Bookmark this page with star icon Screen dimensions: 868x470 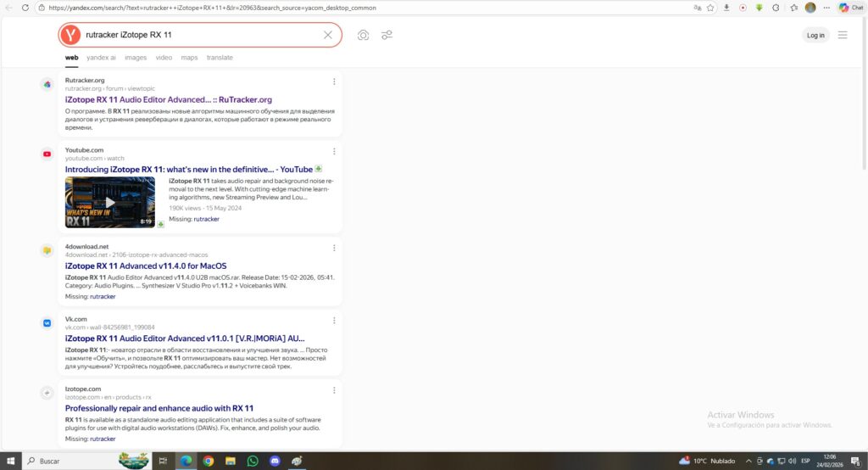click(x=711, y=8)
